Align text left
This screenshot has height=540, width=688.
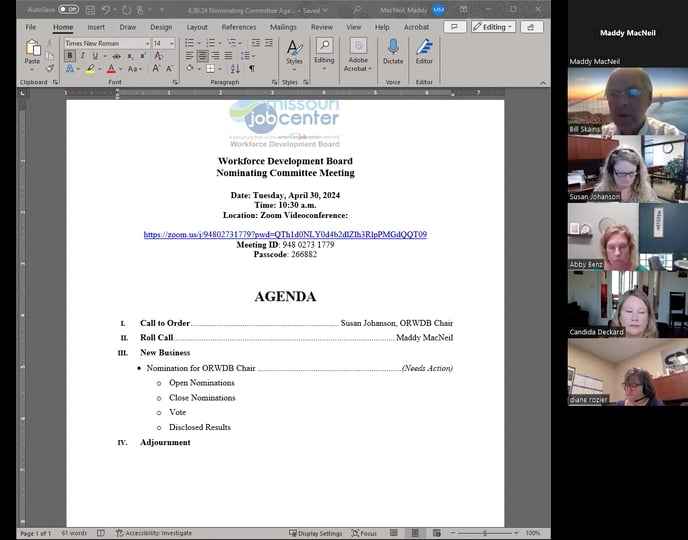[x=190, y=56]
